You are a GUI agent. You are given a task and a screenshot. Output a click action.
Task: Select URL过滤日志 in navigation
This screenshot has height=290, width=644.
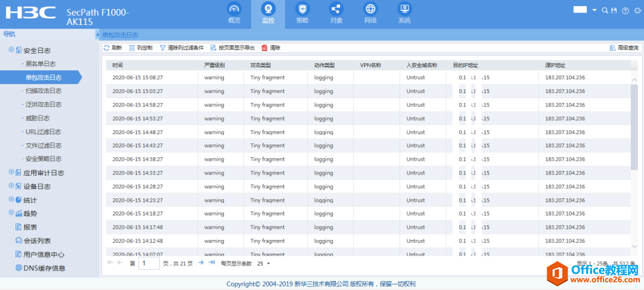[43, 132]
